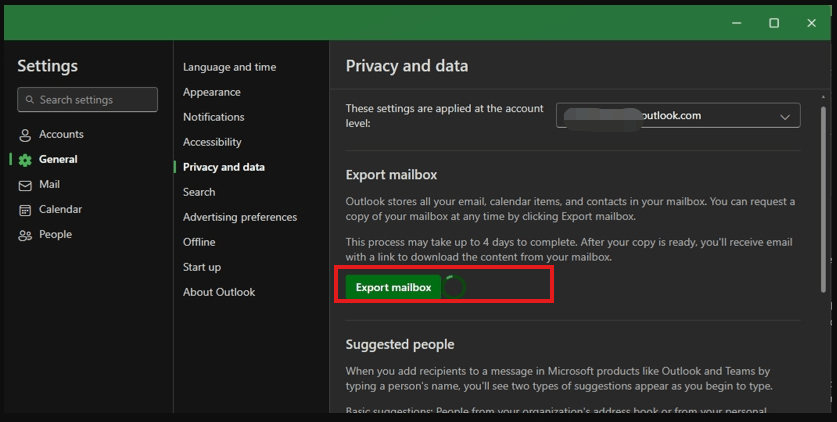837x422 pixels.
Task: Open Advertising preferences
Action: click(x=240, y=217)
